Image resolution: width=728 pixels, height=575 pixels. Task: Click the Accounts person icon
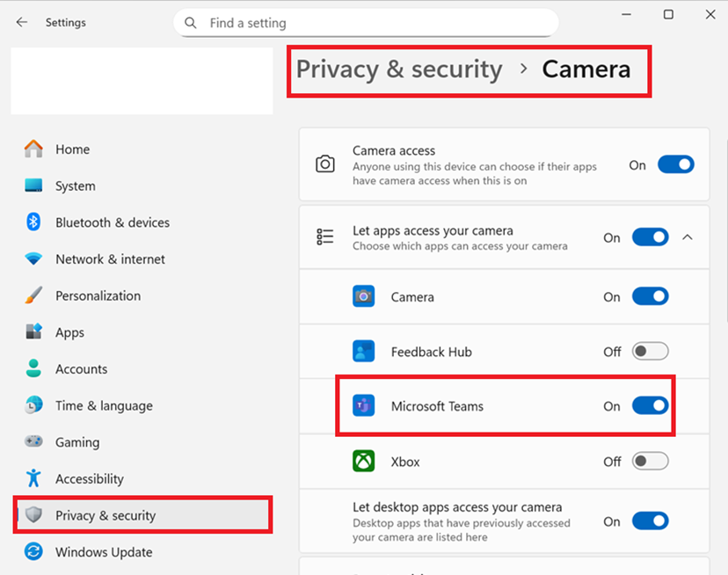pyautogui.click(x=33, y=368)
